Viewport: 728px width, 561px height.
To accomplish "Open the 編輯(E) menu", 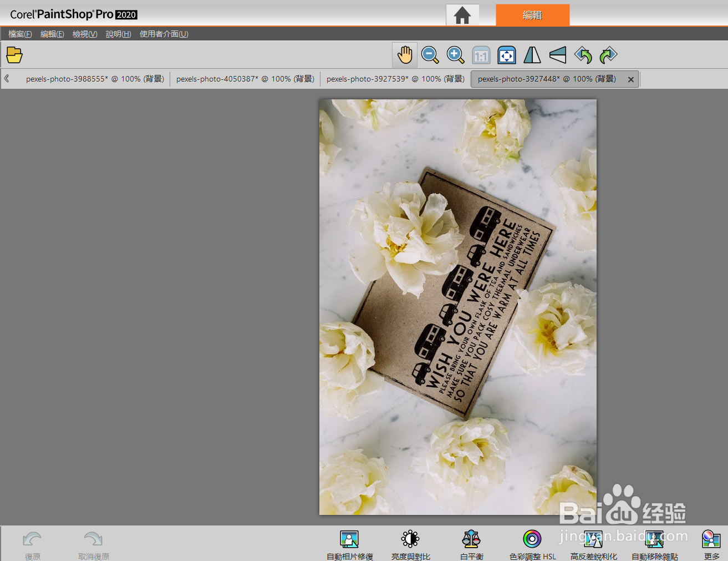I will (x=52, y=34).
